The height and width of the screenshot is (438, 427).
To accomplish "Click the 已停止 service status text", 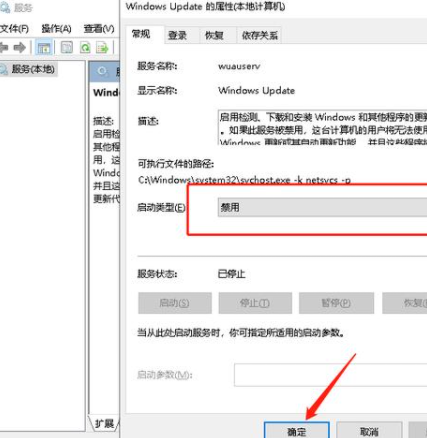I will tap(231, 274).
